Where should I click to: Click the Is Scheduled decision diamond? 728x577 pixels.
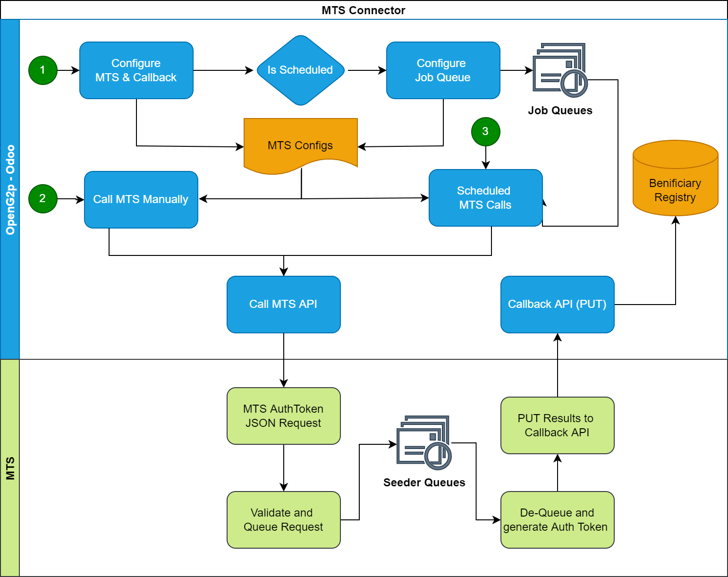[x=300, y=70]
